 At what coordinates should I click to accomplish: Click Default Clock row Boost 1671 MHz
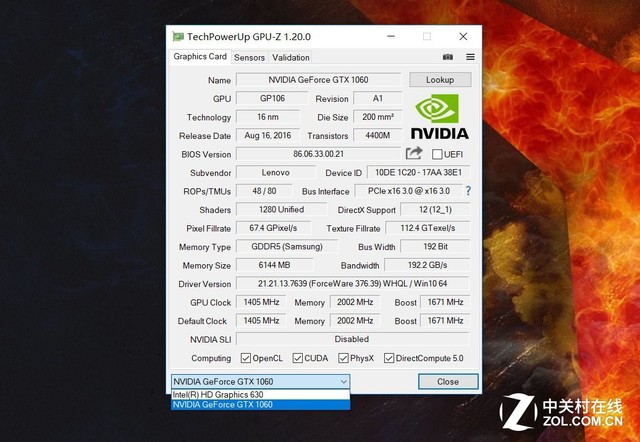[445, 321]
